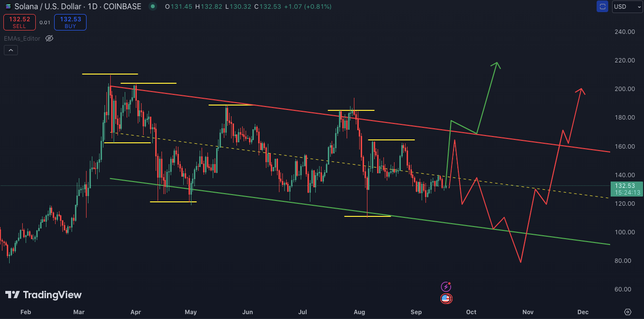
Task: Click the 160.00 price axis label
Action: 625,146
